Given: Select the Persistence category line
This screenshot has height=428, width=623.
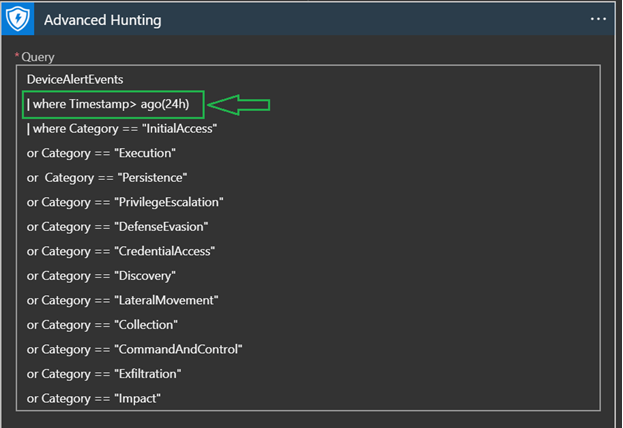Looking at the screenshot, I should point(107,178).
